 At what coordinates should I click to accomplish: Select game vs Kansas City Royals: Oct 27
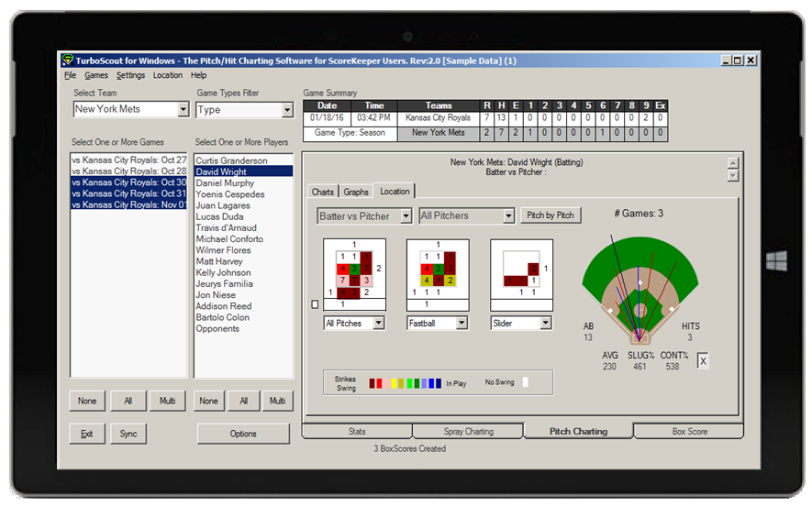128,160
